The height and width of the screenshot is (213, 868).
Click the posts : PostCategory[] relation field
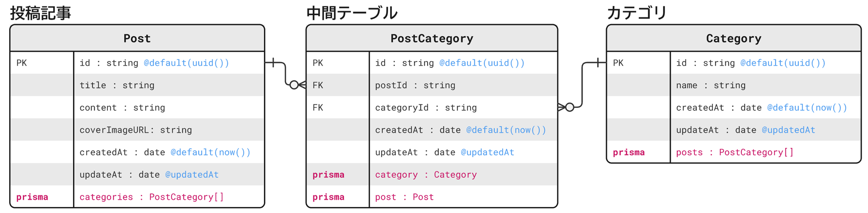734,152
